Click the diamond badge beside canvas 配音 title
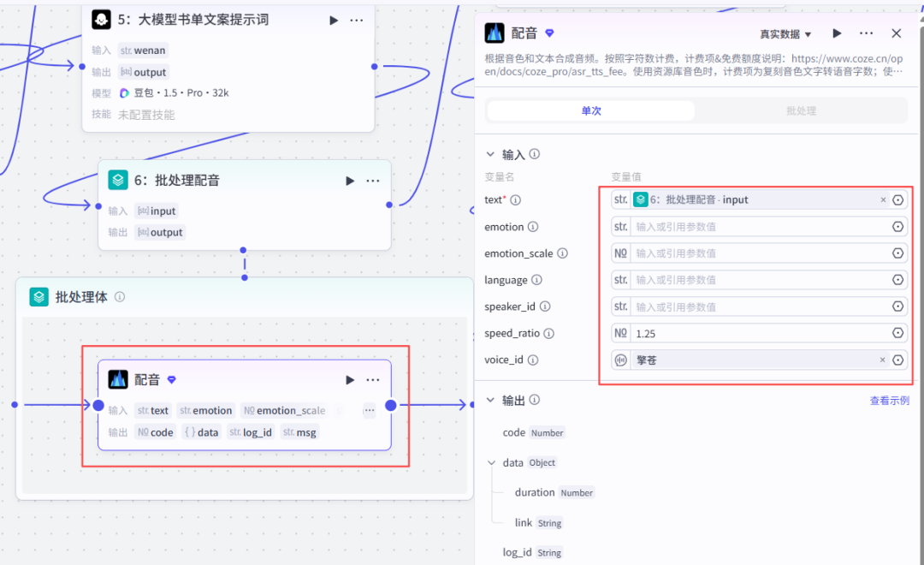The width and height of the screenshot is (924, 565). [x=171, y=380]
